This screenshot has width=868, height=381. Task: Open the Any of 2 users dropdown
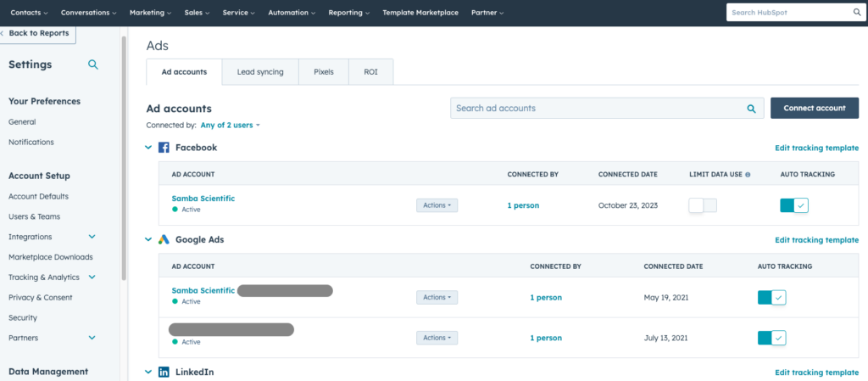(230, 125)
